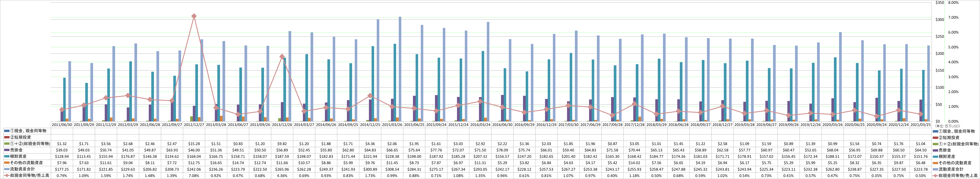Select the $128.94 inventory cell

[62, 157]
